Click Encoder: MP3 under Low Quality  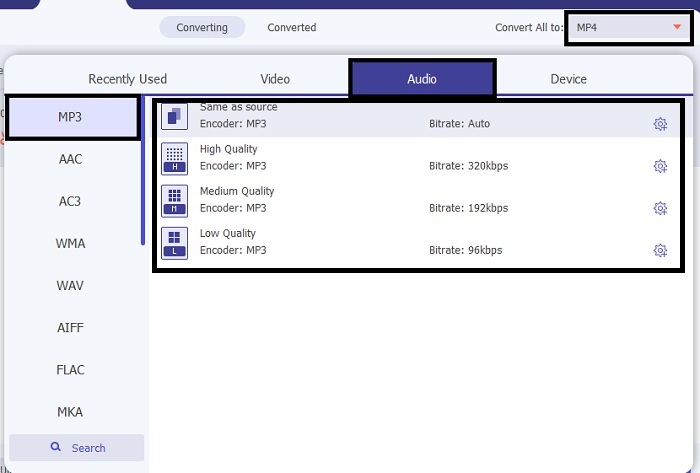(x=233, y=250)
